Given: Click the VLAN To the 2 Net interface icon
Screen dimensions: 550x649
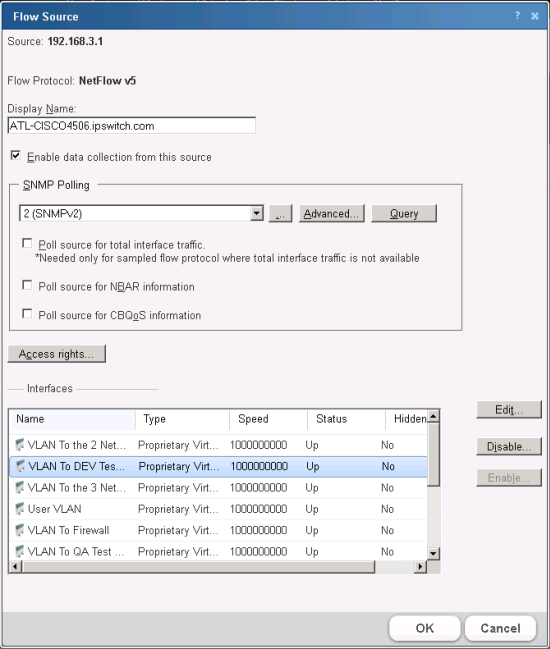Looking at the screenshot, I should (19, 445).
